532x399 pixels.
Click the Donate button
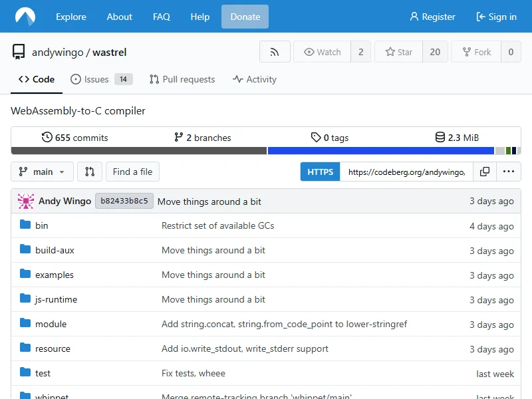[245, 17]
